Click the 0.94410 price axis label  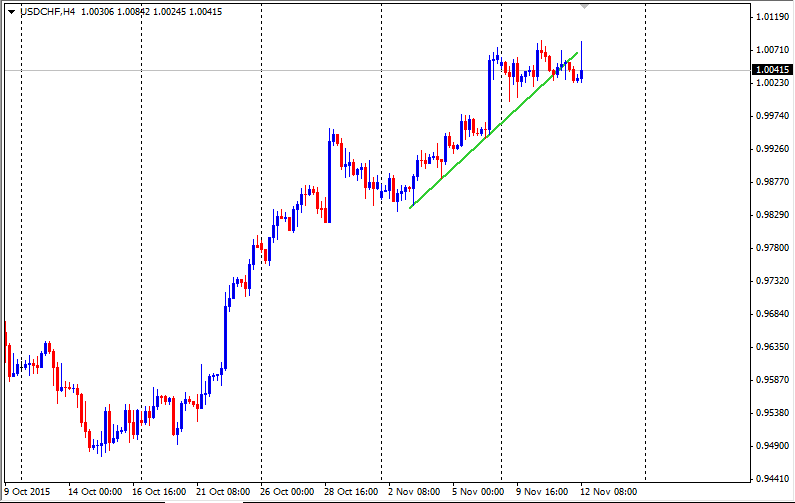[x=773, y=479]
